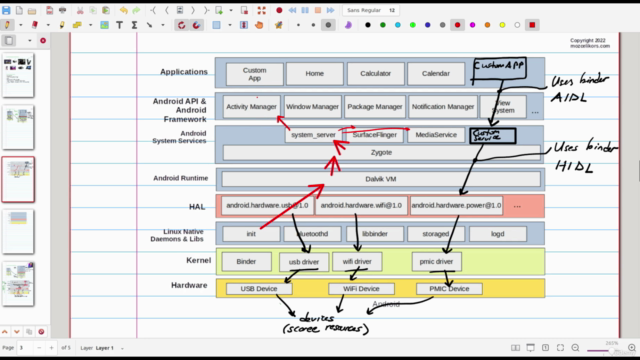The width and height of the screenshot is (640, 360).
Task: Open the eraser options dropdown arrow
Action: point(48,25)
